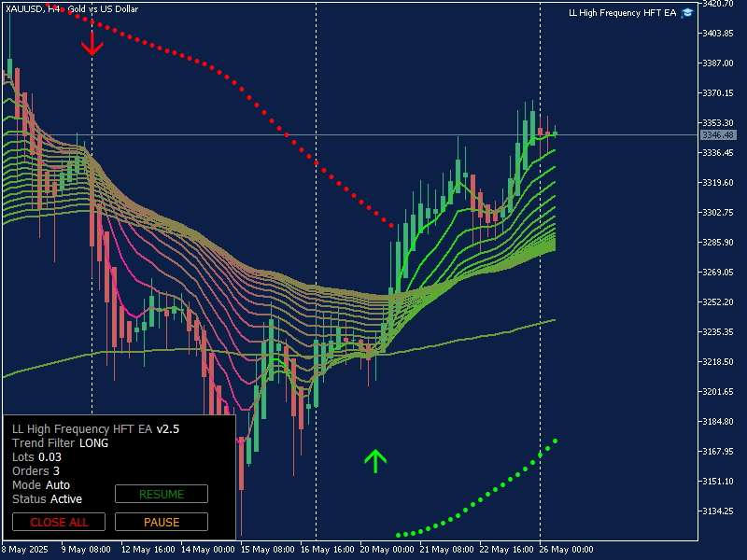The height and width of the screenshot is (560, 747).
Task: Click the CLOSE ALL button
Action: [x=59, y=522]
